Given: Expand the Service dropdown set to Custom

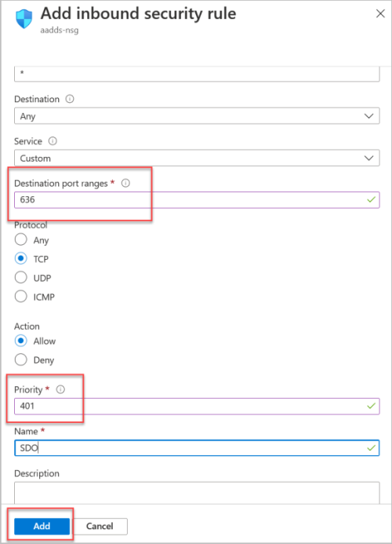Looking at the screenshot, I should [x=197, y=158].
